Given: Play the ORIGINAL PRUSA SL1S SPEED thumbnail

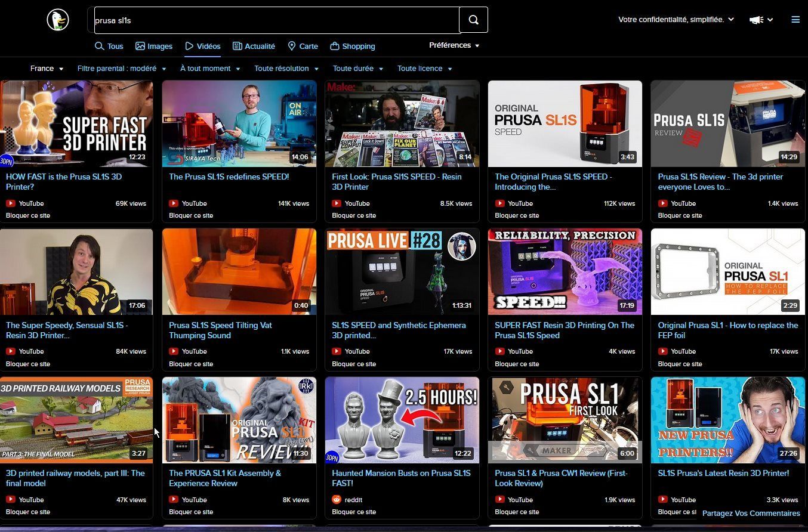Looking at the screenshot, I should coord(565,123).
